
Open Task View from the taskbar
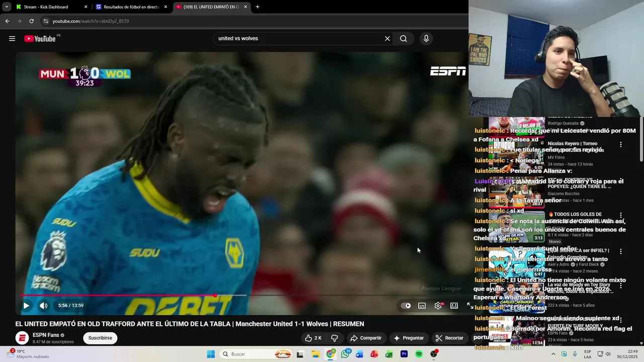300,354
